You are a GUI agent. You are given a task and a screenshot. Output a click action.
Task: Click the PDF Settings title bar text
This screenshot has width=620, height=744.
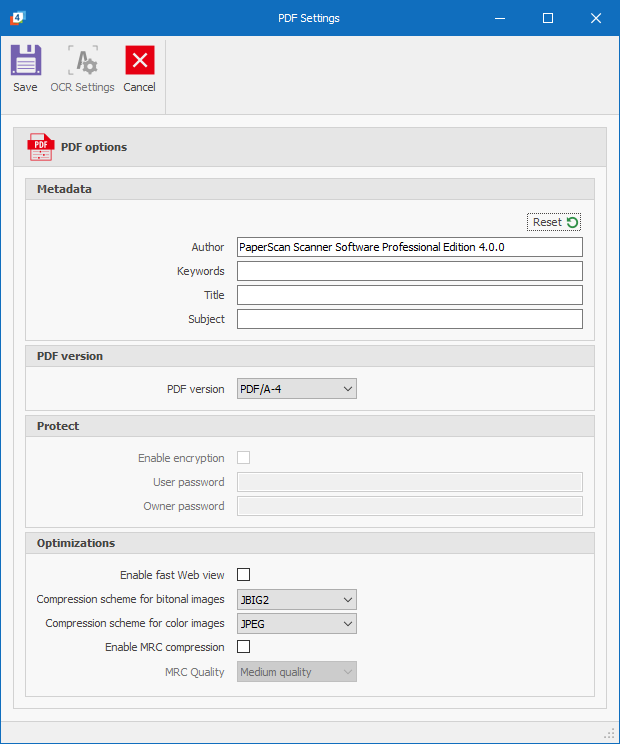309,18
